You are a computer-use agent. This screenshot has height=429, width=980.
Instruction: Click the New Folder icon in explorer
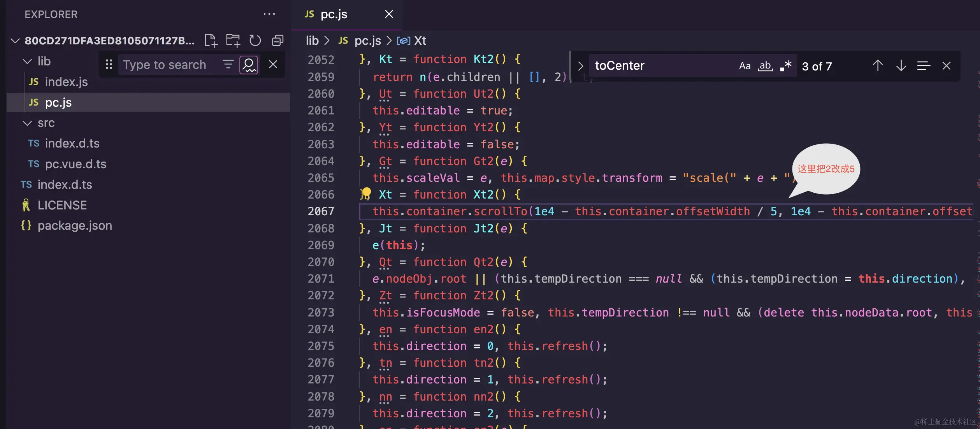coord(233,40)
